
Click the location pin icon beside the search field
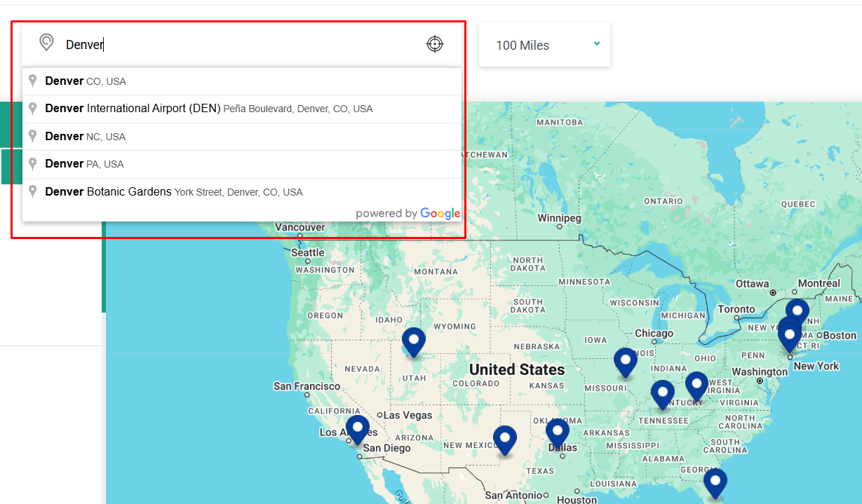pos(46,43)
